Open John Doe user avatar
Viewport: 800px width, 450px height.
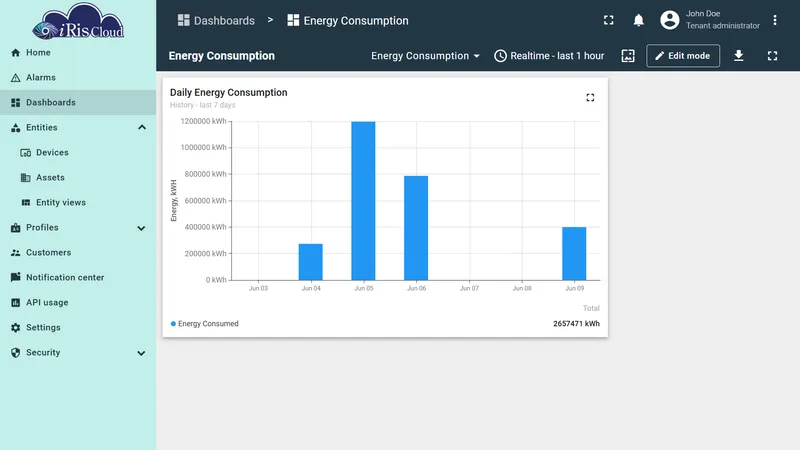669,20
